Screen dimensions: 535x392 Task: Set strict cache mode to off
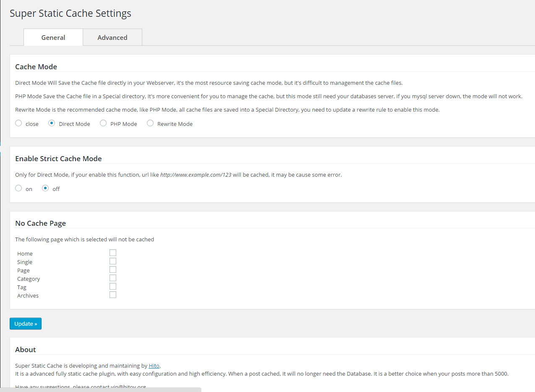pos(45,188)
